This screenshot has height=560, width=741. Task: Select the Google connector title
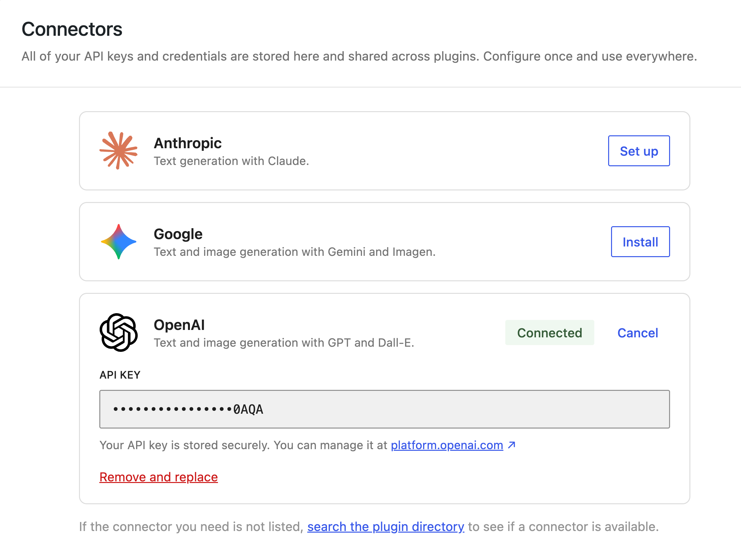point(178,234)
